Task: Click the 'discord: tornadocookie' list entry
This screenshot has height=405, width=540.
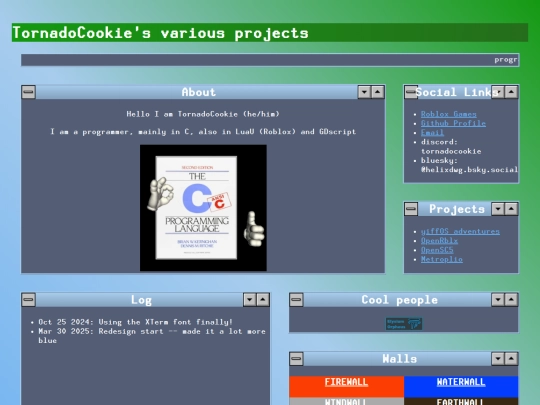Action: (x=451, y=146)
